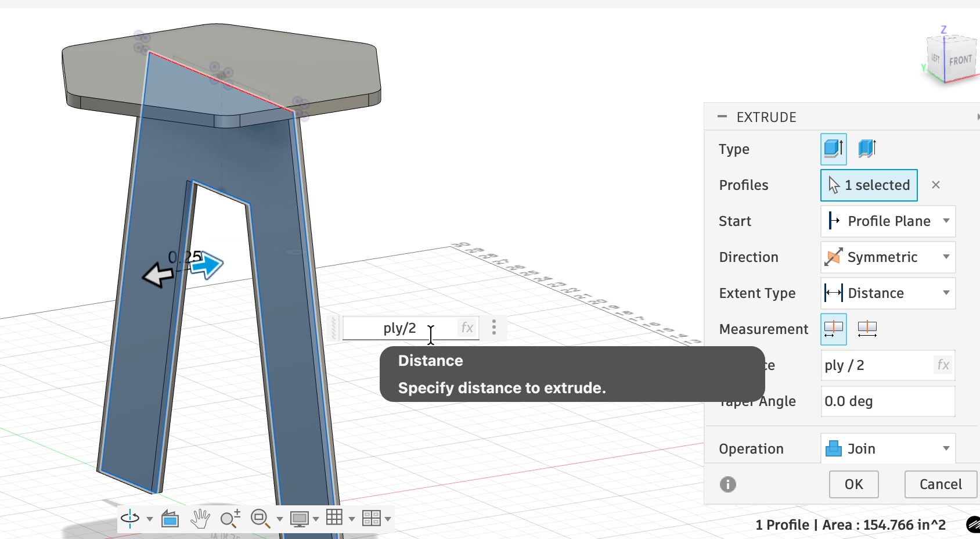
Task: Select the Look At tool
Action: pos(170,518)
